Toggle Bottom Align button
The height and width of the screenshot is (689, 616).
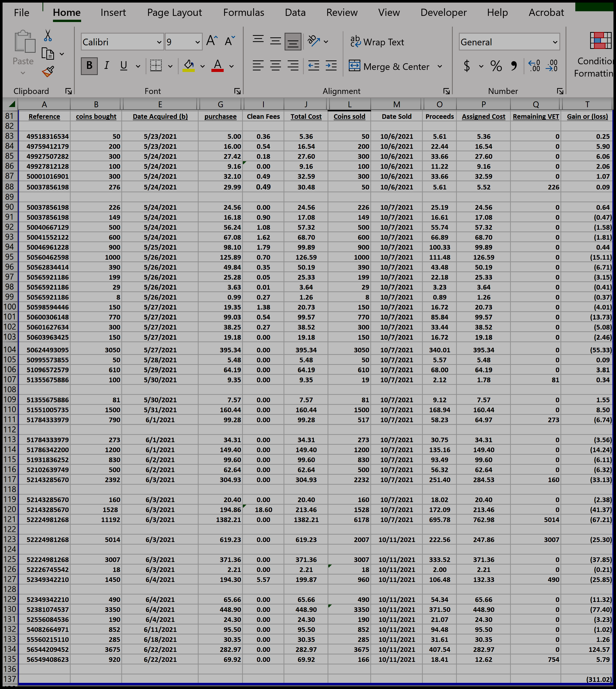293,41
